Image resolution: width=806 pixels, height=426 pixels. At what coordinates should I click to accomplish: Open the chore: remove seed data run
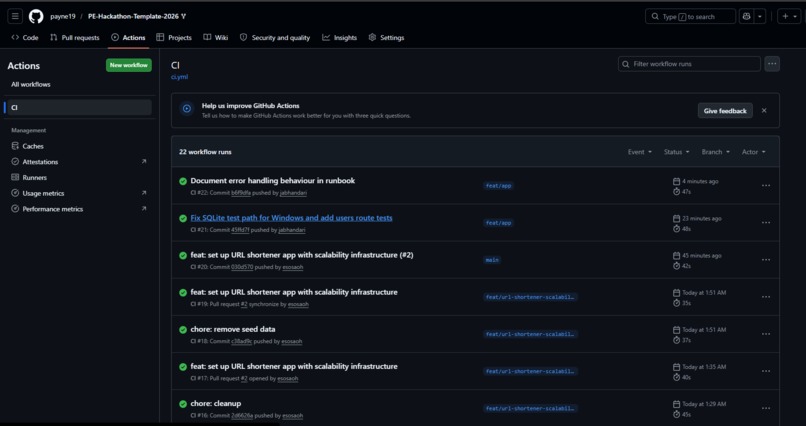point(232,329)
